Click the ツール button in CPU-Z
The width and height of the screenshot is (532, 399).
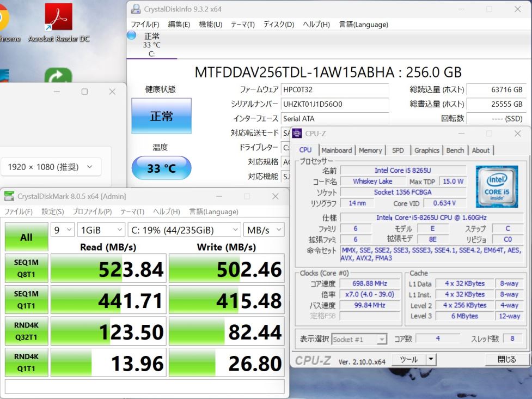click(409, 359)
